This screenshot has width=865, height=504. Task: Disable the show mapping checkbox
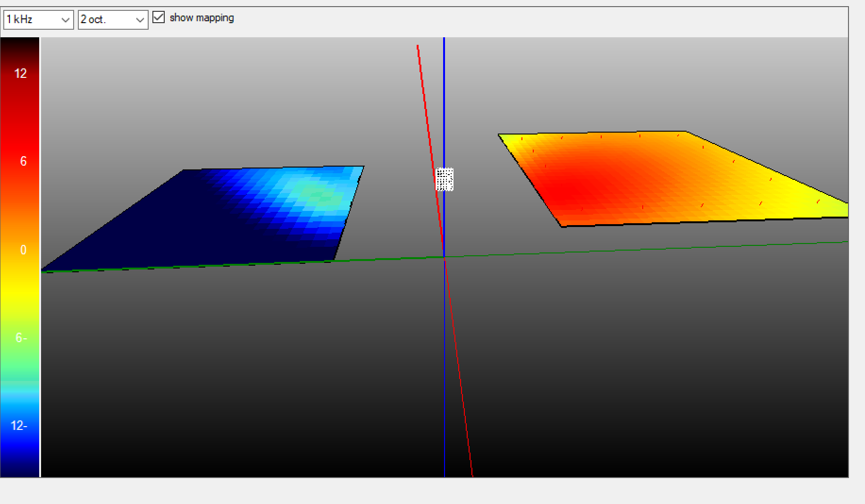[x=159, y=18]
